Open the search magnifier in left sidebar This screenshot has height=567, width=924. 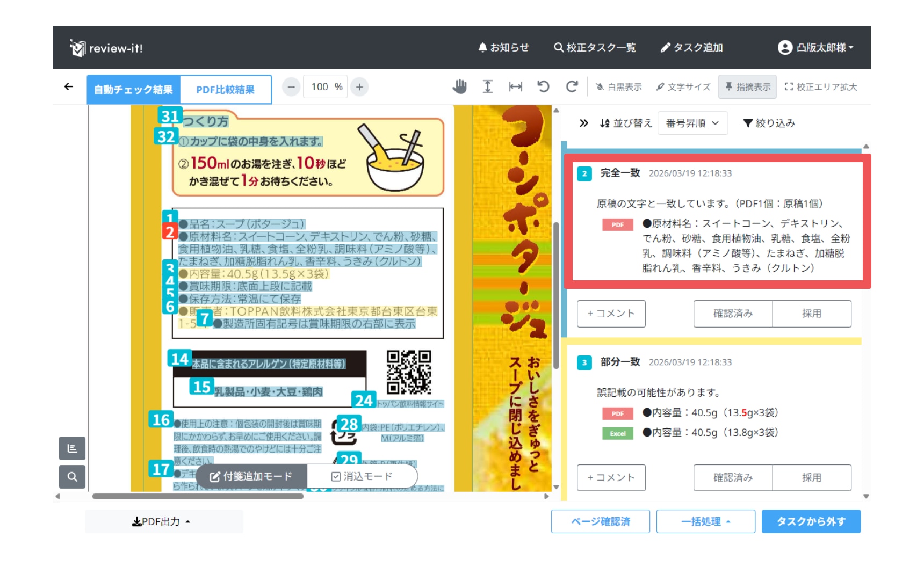point(72,476)
